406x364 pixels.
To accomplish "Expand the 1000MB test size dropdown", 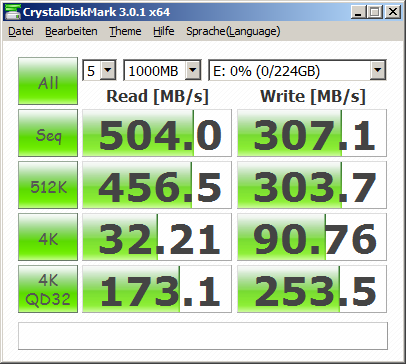I will [193, 70].
